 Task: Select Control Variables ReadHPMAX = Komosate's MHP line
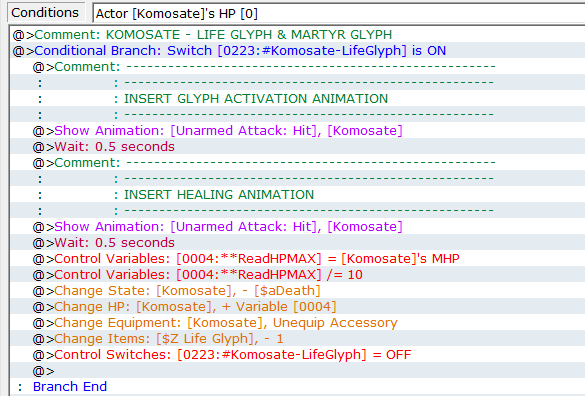[298, 259]
